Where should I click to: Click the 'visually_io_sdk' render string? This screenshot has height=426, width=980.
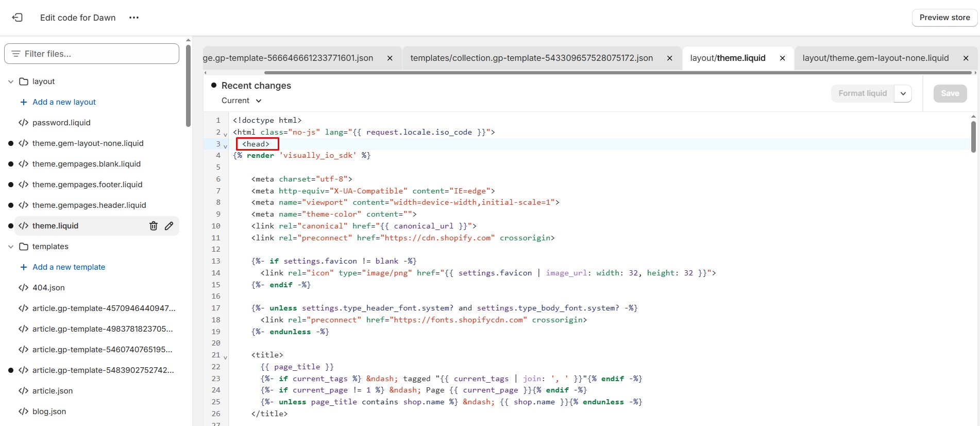pyautogui.click(x=317, y=155)
